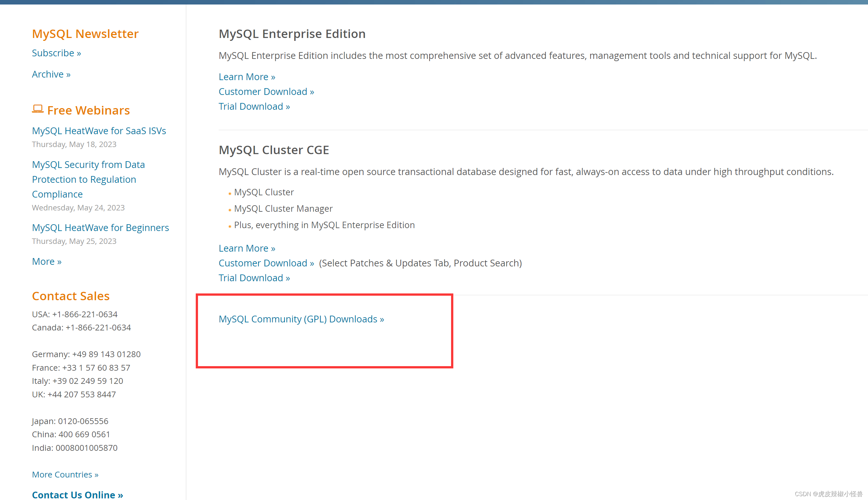Click Contact Us Online link

point(77,495)
